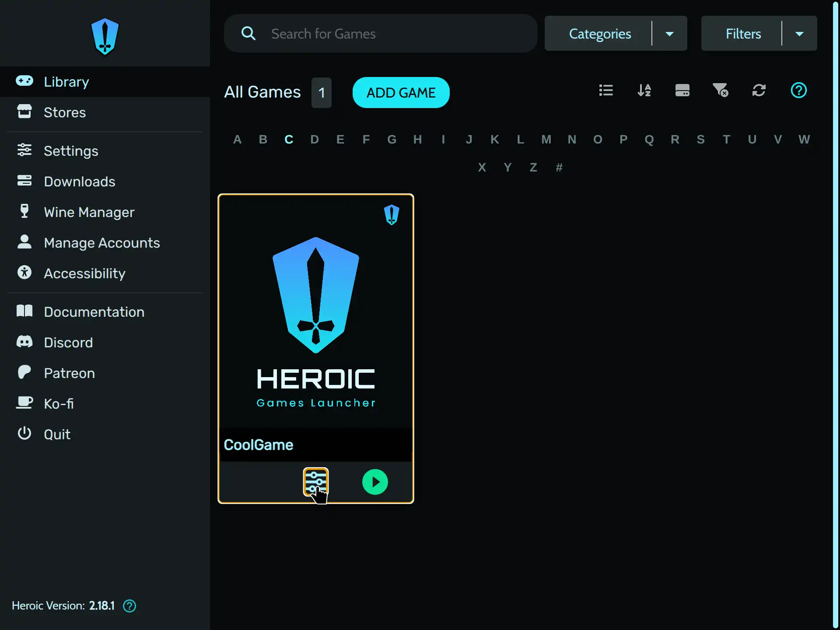
Task: Open CoolGame's settings via the sliders icon
Action: (316, 482)
